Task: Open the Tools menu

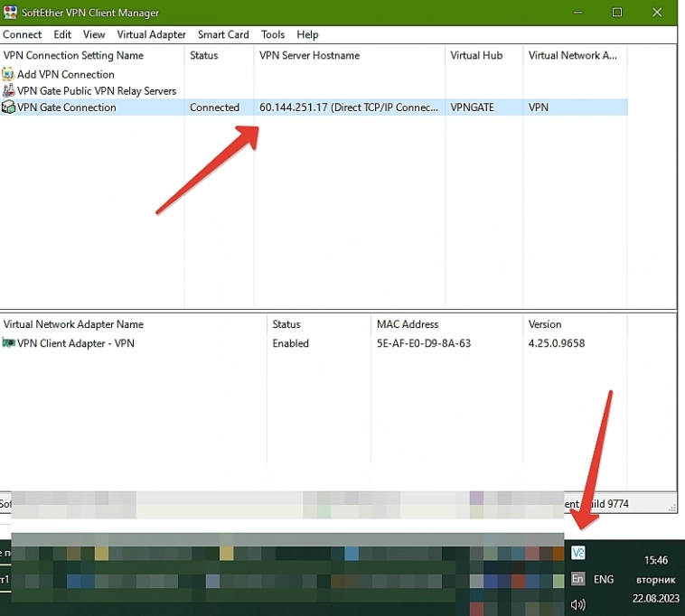Action: [x=273, y=34]
